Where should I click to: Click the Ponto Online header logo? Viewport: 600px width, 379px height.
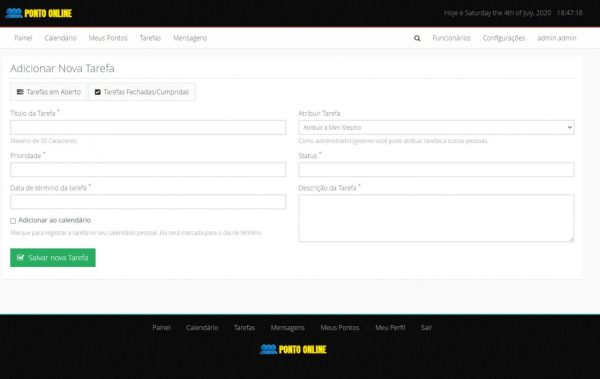pos(39,13)
